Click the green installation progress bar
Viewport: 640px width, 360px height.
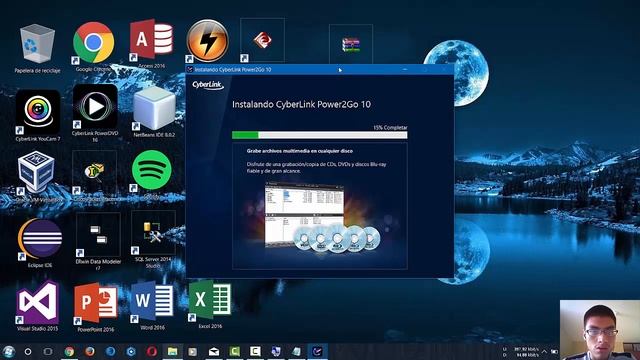319,135
